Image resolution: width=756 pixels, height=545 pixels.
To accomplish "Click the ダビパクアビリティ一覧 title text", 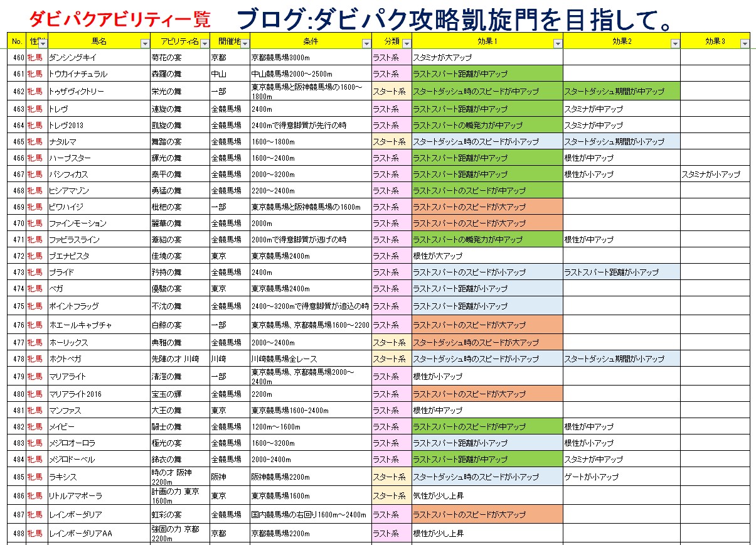I will pyautogui.click(x=119, y=19).
